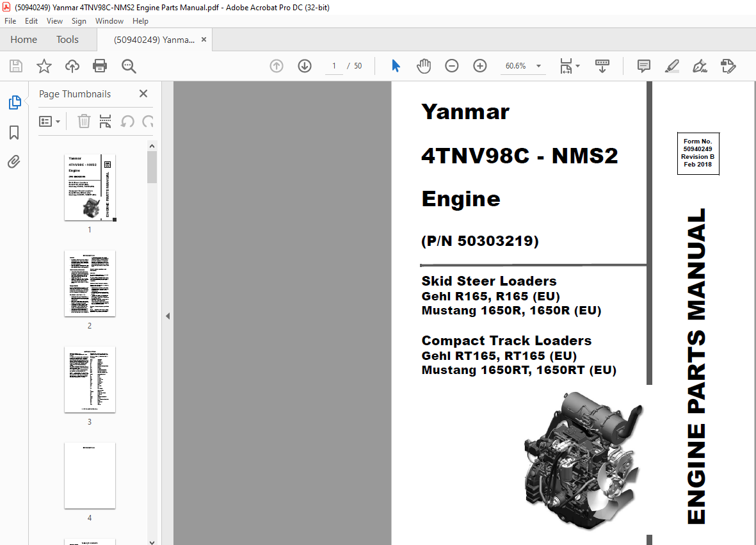Activate the Hand pan tool
756x545 pixels.
424,66
